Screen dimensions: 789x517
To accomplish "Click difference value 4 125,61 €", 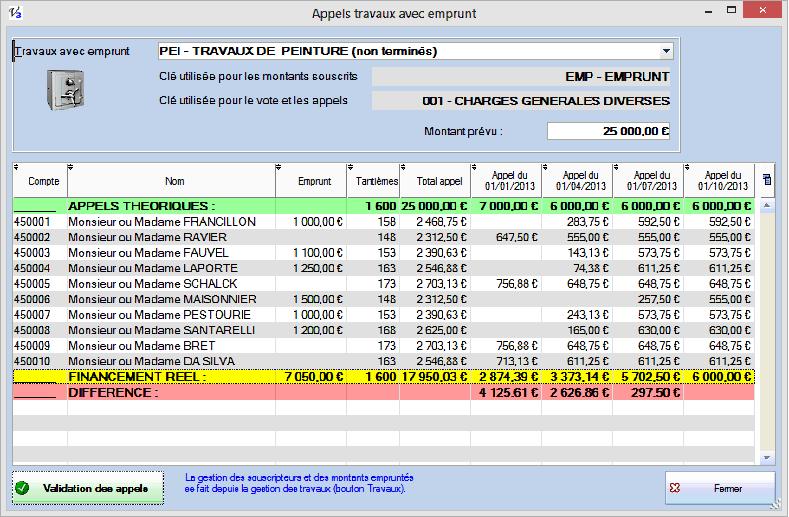I will [x=508, y=393].
